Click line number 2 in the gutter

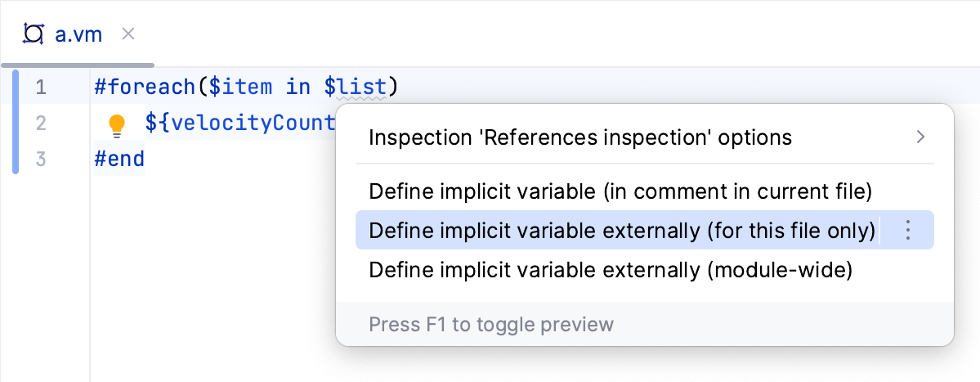point(41,124)
